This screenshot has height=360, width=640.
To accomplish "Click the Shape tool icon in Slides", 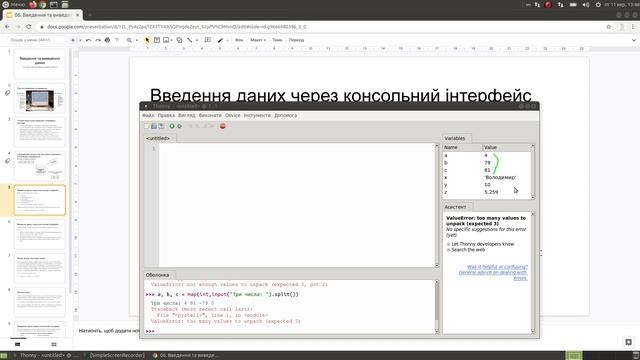I will point(179,40).
